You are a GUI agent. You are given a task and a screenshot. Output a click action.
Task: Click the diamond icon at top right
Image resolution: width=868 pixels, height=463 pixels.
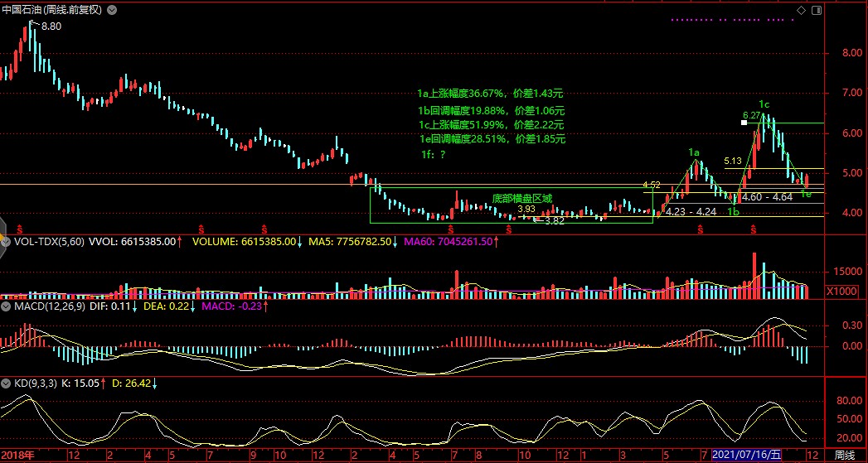click(x=801, y=10)
